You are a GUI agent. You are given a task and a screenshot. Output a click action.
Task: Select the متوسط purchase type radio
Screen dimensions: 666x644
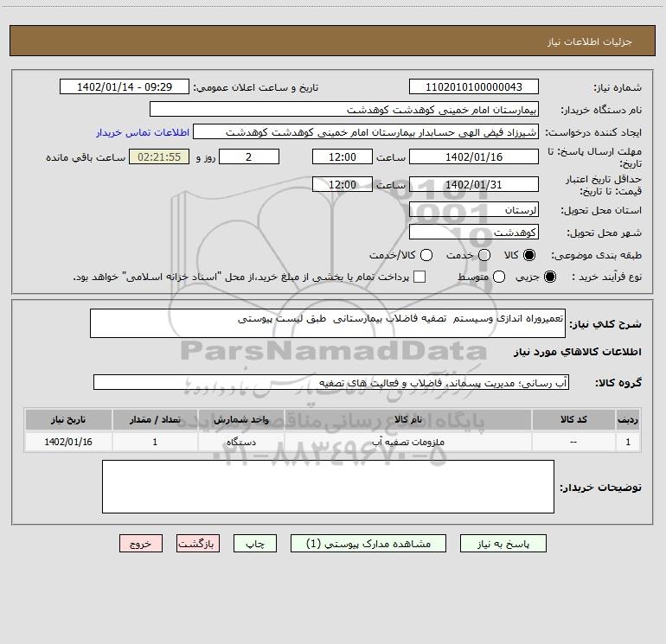pos(499,277)
